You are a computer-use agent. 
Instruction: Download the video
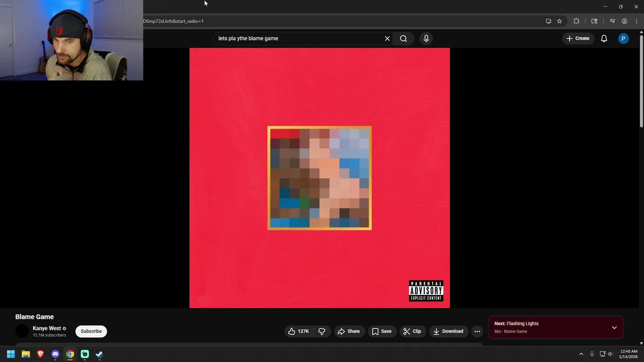(448, 331)
